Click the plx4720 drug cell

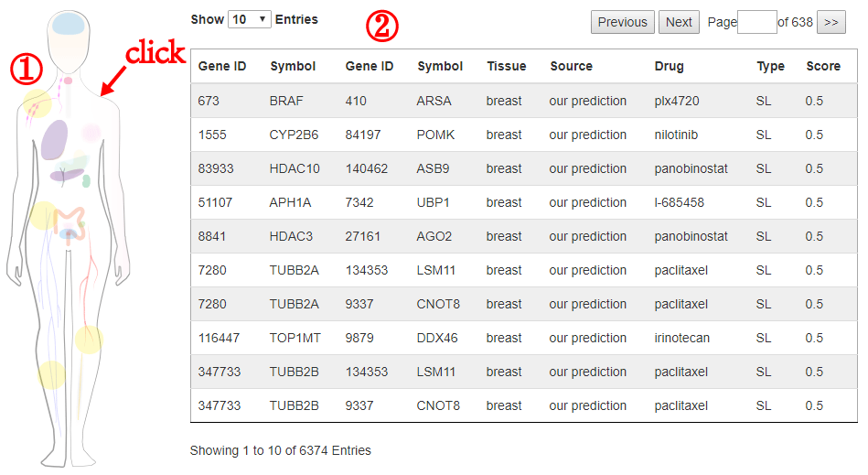(x=677, y=101)
